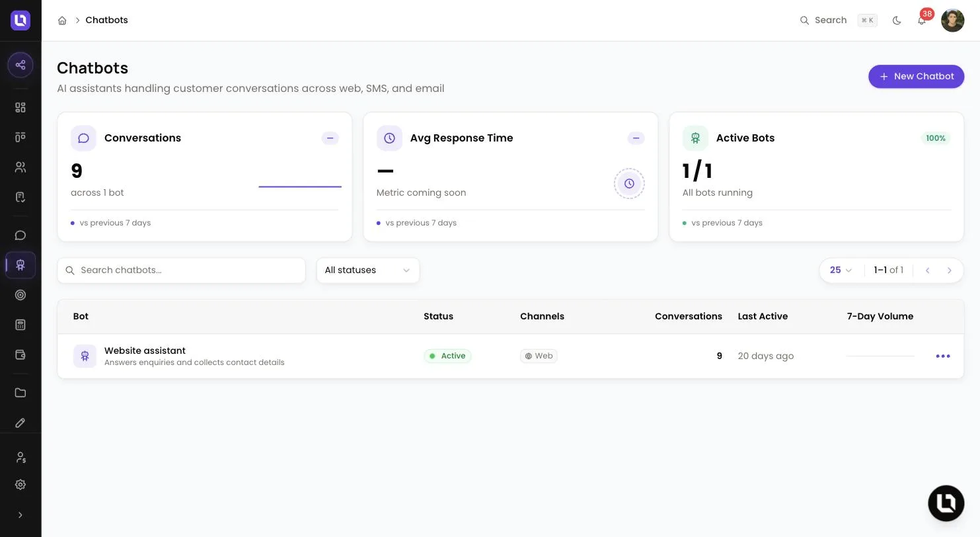Toggle dark mode with the moon icon

click(x=897, y=21)
